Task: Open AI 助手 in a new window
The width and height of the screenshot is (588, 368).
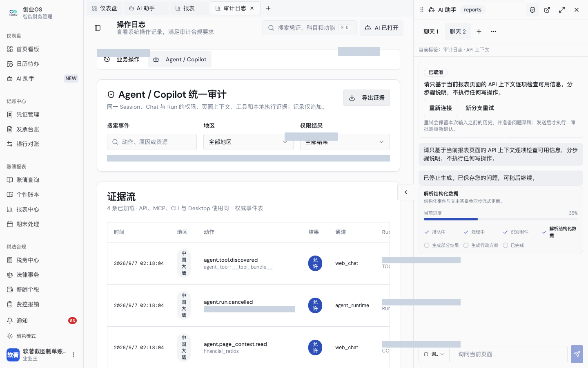Action: click(x=547, y=10)
